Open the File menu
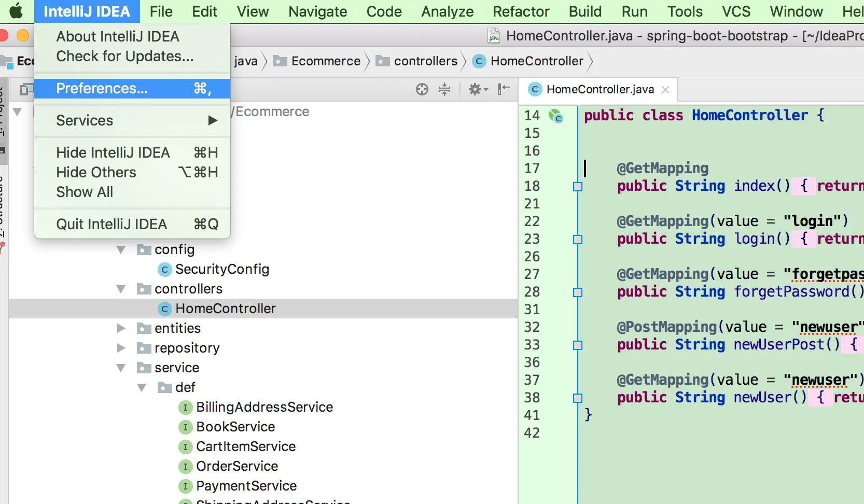The height and width of the screenshot is (504, 864). 161,11
